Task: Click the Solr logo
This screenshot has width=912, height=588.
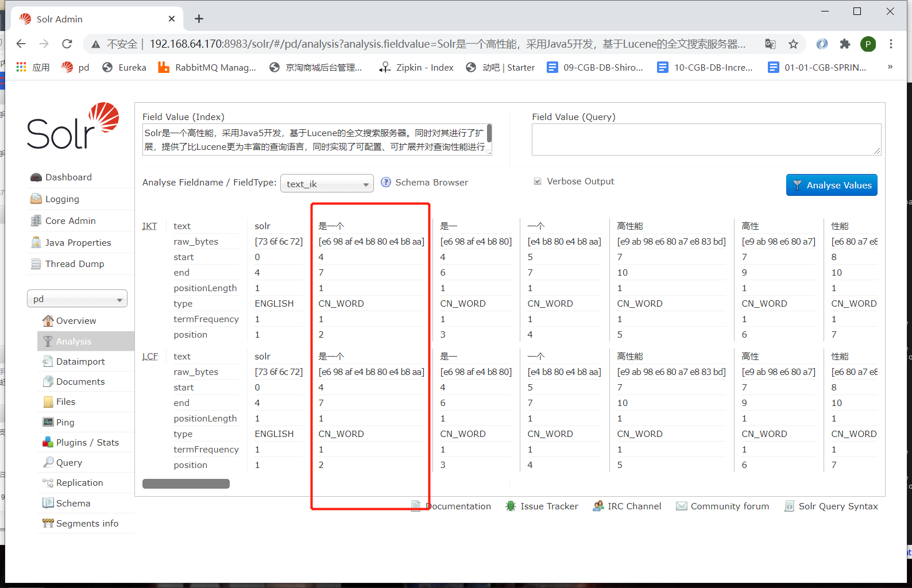Action: tap(73, 126)
